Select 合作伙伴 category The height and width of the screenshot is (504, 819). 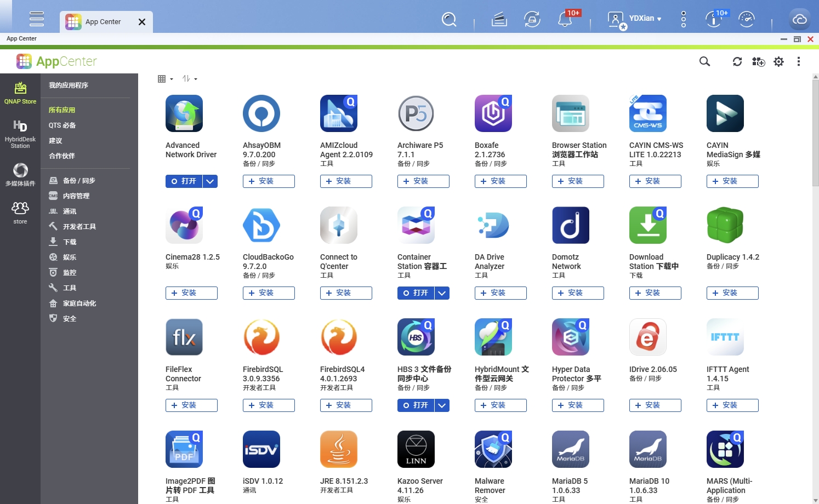[62, 156]
